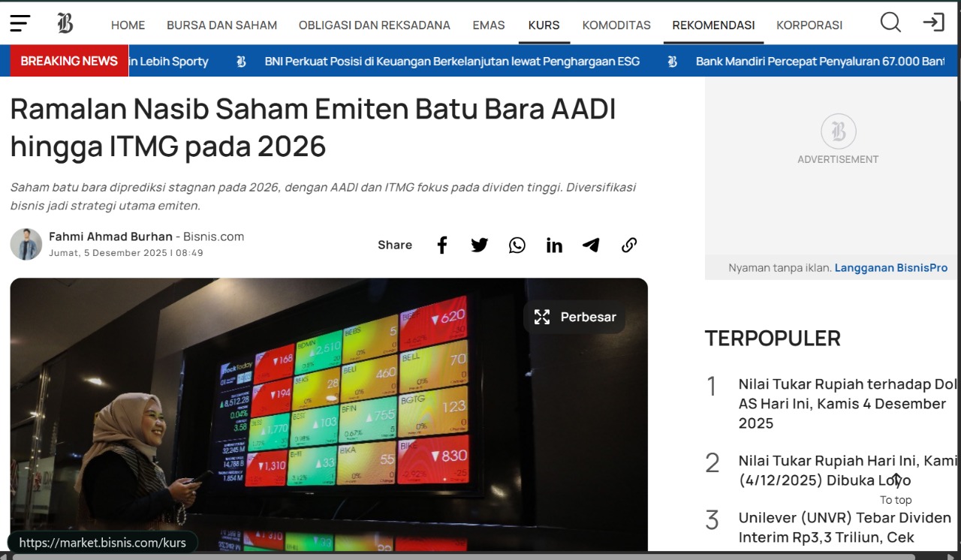
Task: Click the BREAKING NEWS label
Action: click(x=69, y=61)
